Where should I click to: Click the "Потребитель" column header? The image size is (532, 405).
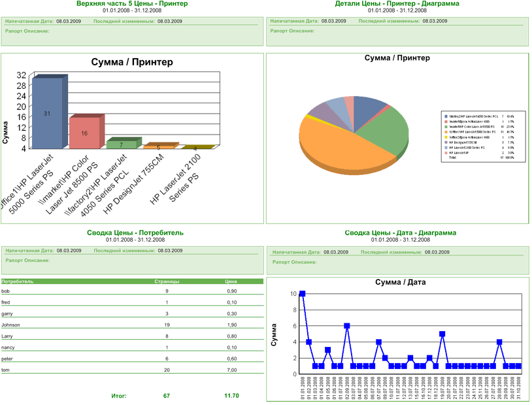coord(17,282)
